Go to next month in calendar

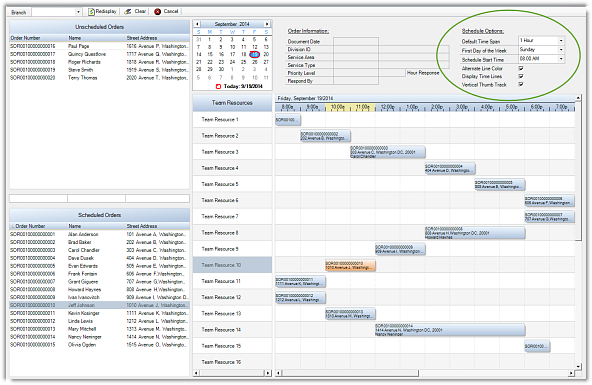coord(267,24)
